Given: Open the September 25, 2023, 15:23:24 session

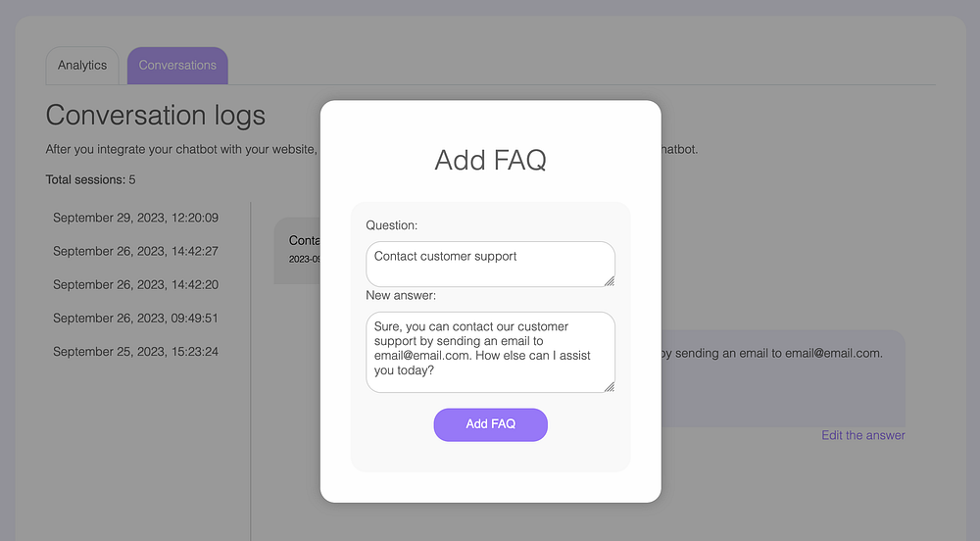Looking at the screenshot, I should coord(135,351).
